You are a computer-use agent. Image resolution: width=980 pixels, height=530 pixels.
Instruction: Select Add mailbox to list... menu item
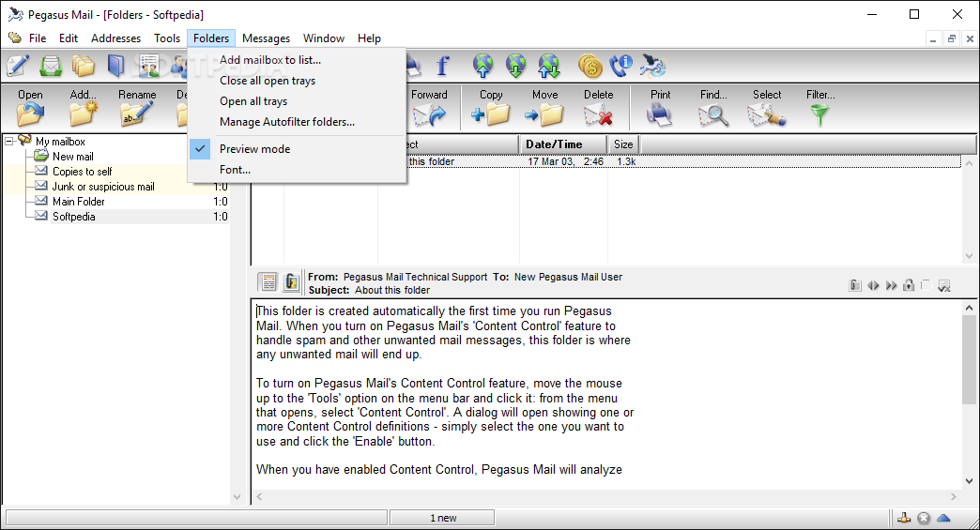[297, 60]
